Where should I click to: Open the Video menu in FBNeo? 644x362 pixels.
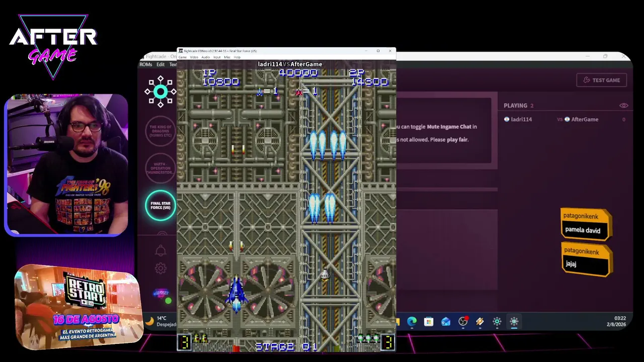tap(194, 57)
